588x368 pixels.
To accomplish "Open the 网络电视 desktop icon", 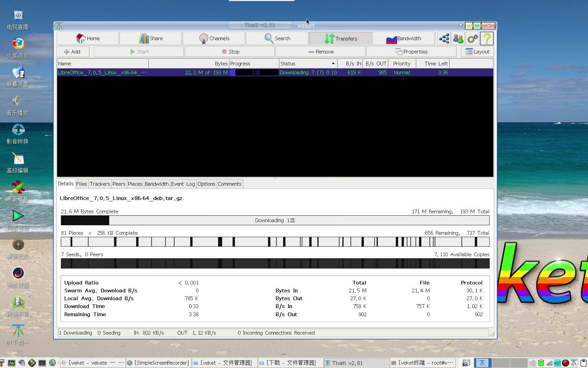I will click(18, 221).
